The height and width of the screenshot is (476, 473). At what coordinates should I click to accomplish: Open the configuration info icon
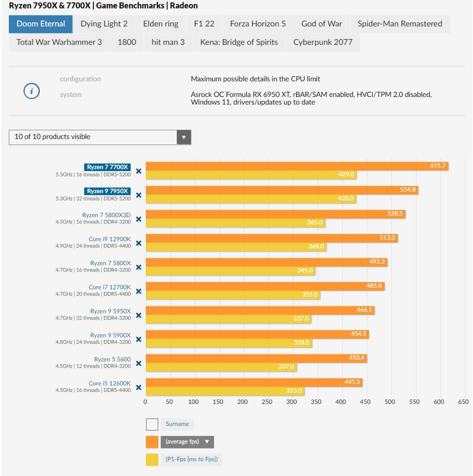point(30,90)
